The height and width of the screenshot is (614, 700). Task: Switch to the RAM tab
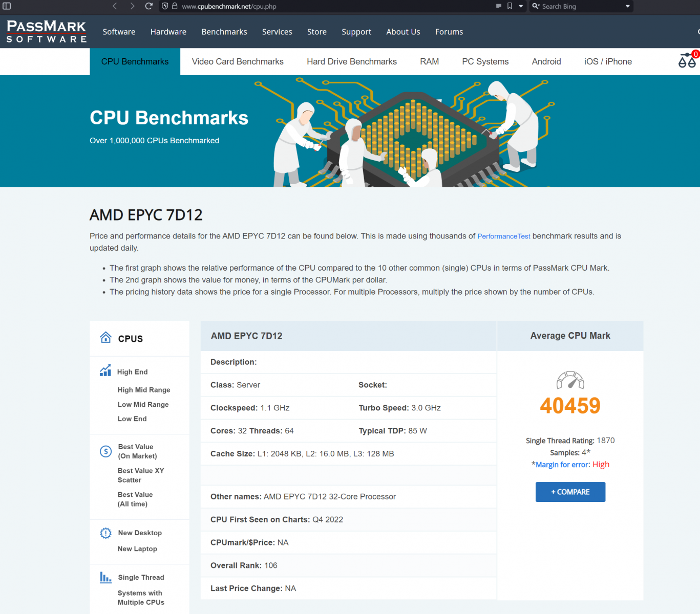pyautogui.click(x=429, y=61)
